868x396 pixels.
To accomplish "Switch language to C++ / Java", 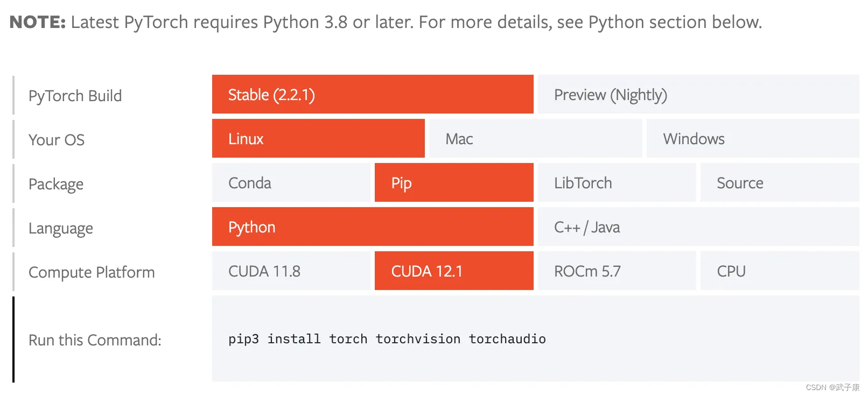I will [698, 227].
